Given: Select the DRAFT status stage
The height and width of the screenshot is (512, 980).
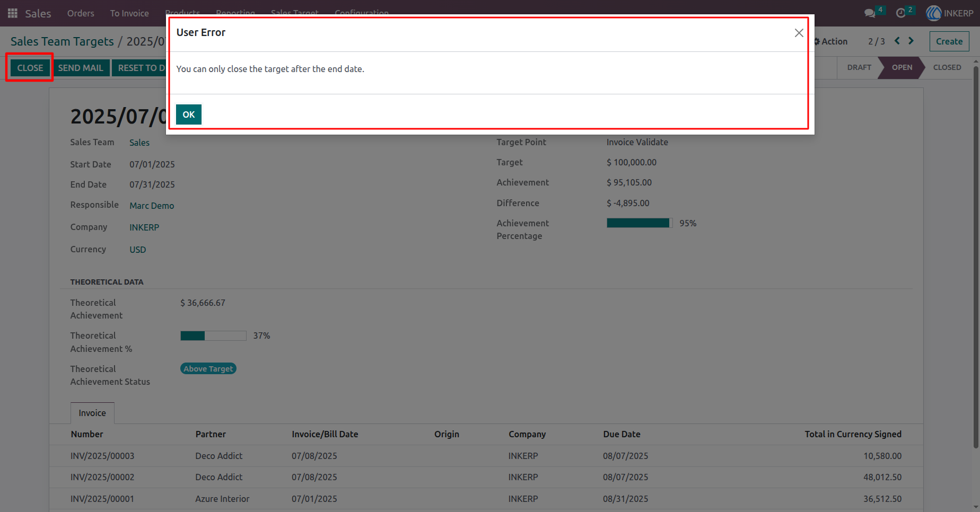Looking at the screenshot, I should (x=859, y=67).
